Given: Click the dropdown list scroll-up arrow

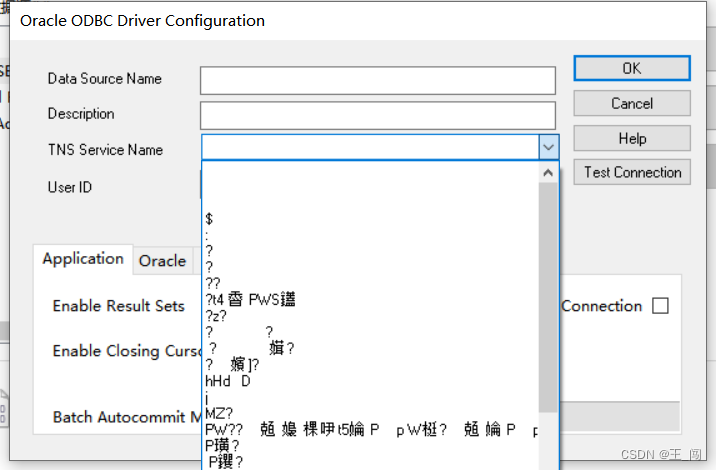Looking at the screenshot, I should point(548,173).
